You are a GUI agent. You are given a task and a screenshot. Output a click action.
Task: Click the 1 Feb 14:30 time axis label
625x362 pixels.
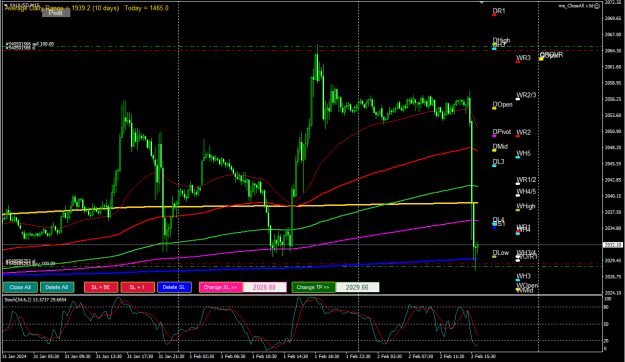tap(296, 356)
